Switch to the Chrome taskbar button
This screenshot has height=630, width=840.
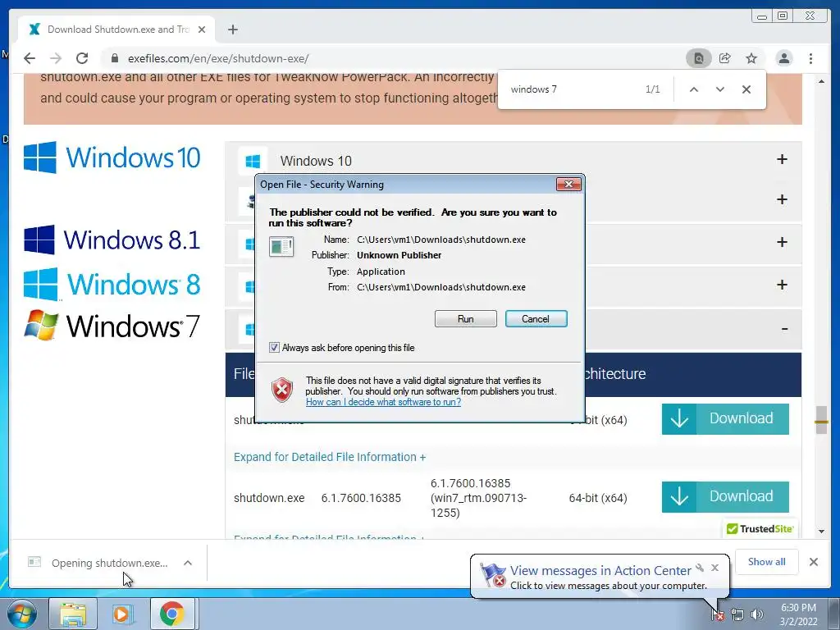click(172, 614)
